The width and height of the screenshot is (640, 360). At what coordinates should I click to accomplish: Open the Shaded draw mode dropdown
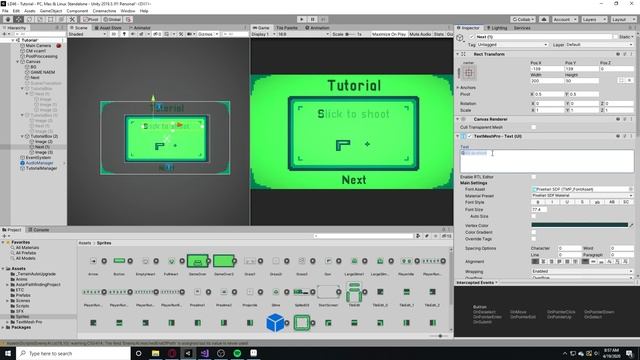pos(87,34)
